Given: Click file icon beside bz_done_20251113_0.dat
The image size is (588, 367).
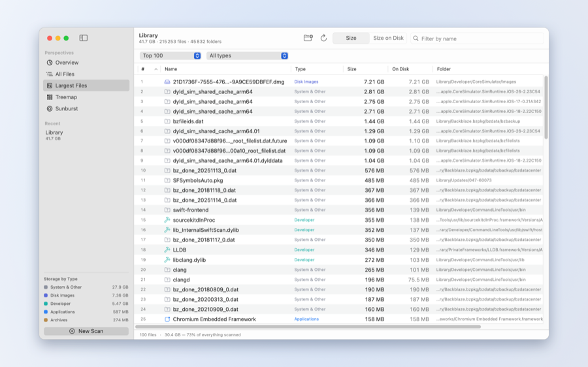Looking at the screenshot, I should (167, 170).
